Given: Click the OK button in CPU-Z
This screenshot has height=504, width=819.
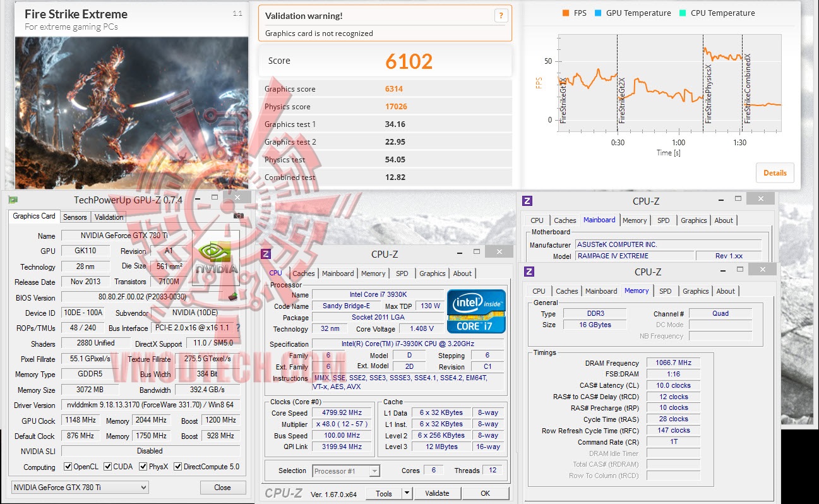Looking at the screenshot, I should coord(485,493).
